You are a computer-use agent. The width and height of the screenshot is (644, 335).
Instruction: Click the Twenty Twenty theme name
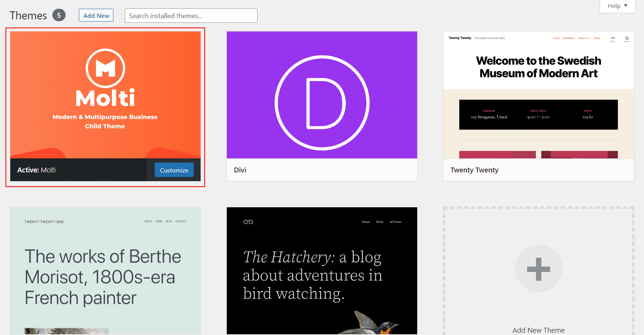(474, 170)
